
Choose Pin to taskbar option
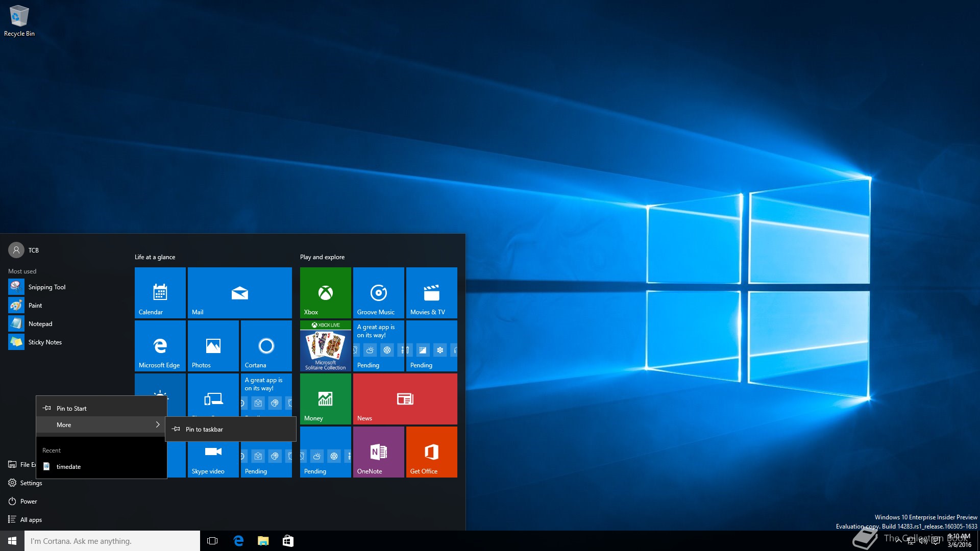click(231, 429)
